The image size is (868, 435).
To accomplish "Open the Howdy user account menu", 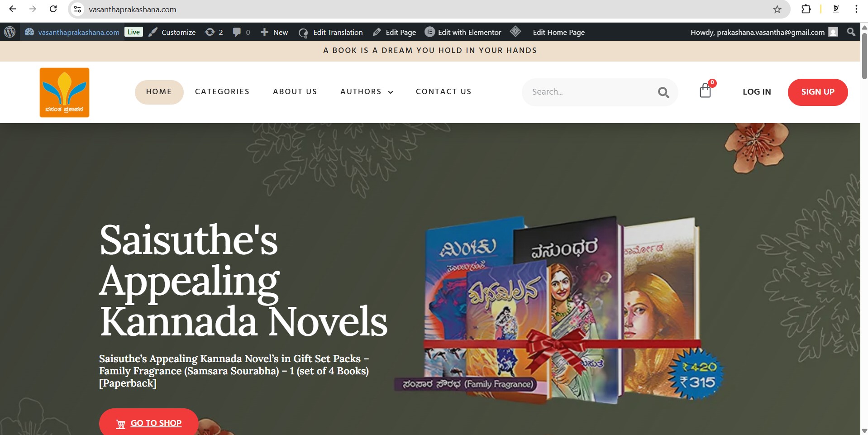I will pos(764,32).
